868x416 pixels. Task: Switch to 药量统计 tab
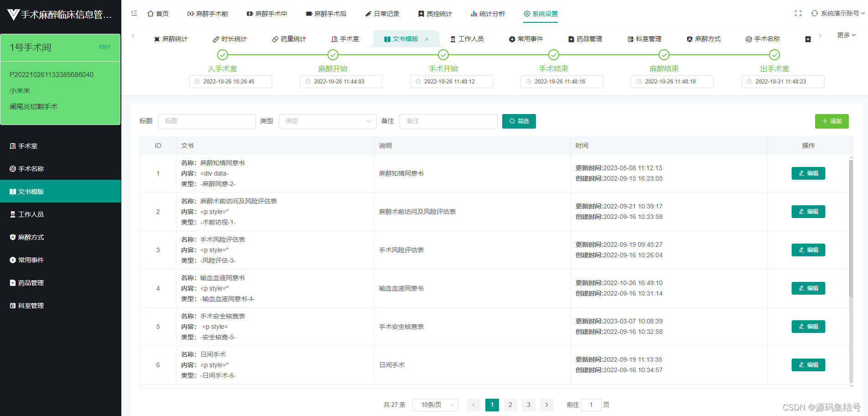289,39
